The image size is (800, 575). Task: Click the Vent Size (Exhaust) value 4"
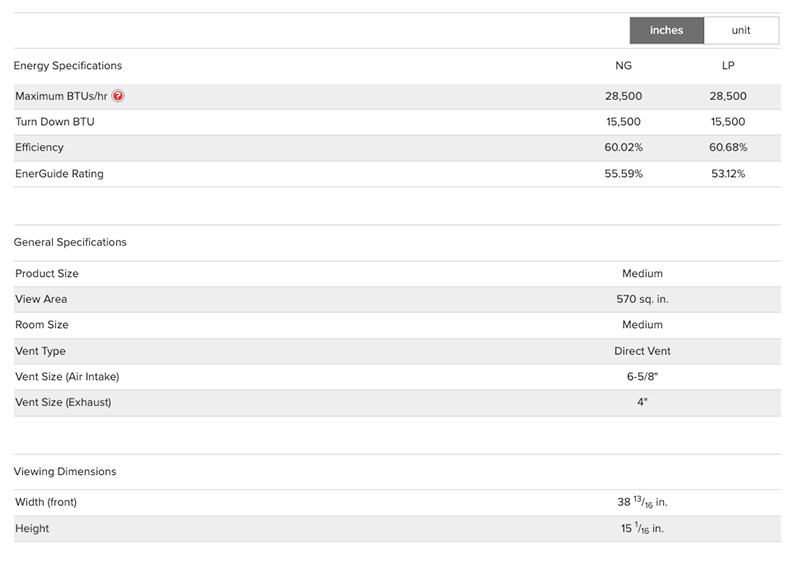pyautogui.click(x=640, y=403)
